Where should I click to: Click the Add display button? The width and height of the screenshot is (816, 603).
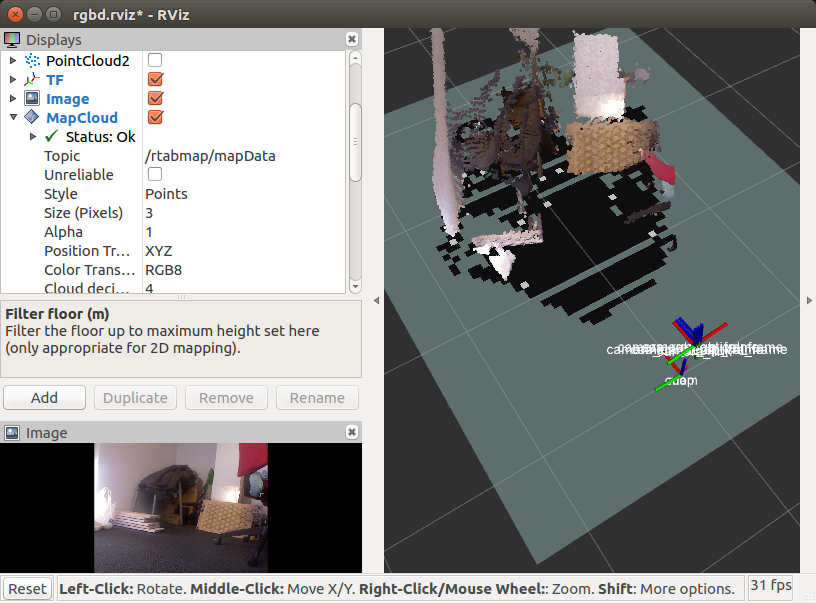coord(44,397)
